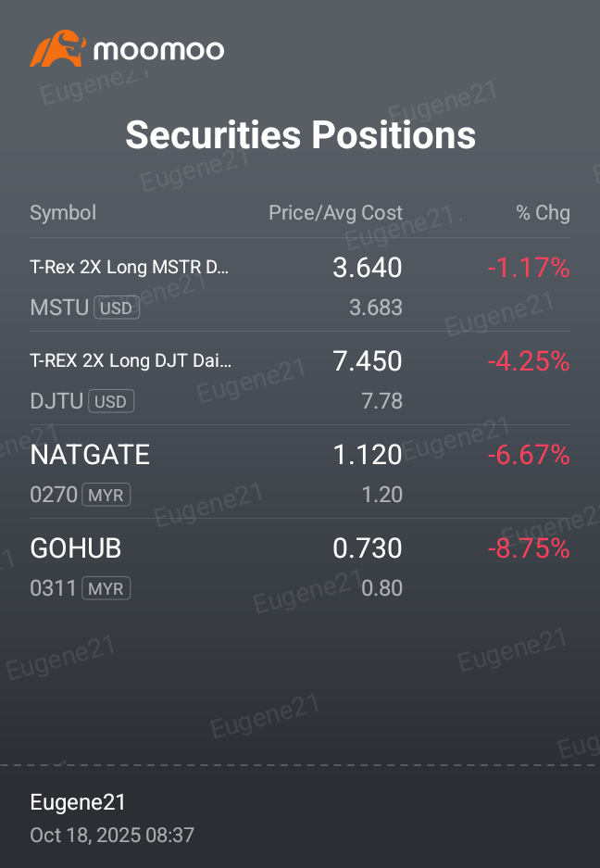Click the moomoo bull logo icon

pyautogui.click(x=57, y=49)
